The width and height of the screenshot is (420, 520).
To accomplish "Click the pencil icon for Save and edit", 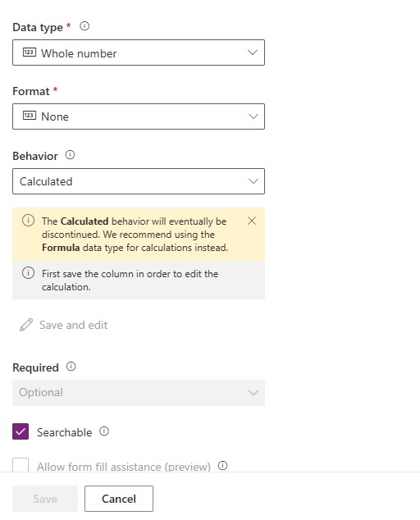I will pos(26,325).
